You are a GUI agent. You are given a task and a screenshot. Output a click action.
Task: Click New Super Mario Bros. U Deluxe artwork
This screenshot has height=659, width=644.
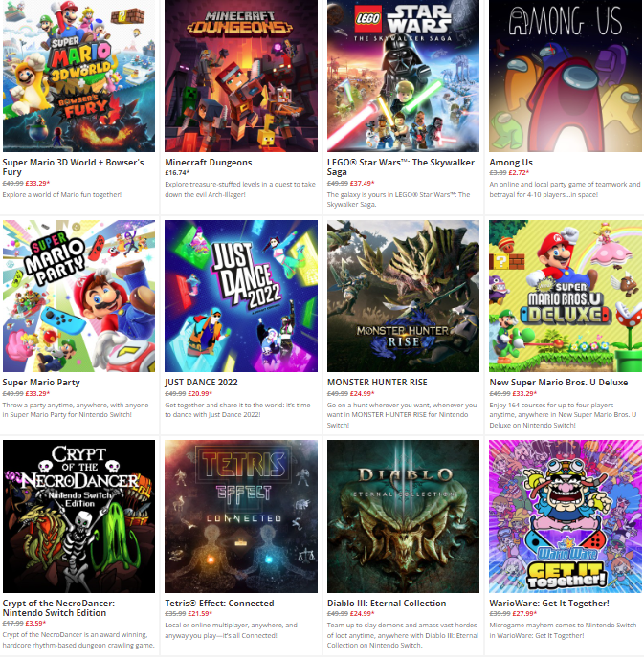(566, 296)
